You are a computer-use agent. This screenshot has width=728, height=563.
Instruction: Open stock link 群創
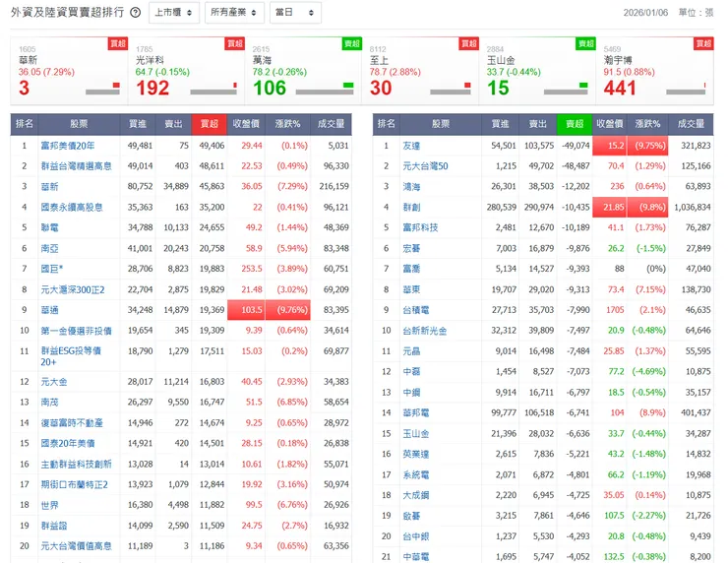[412, 207]
